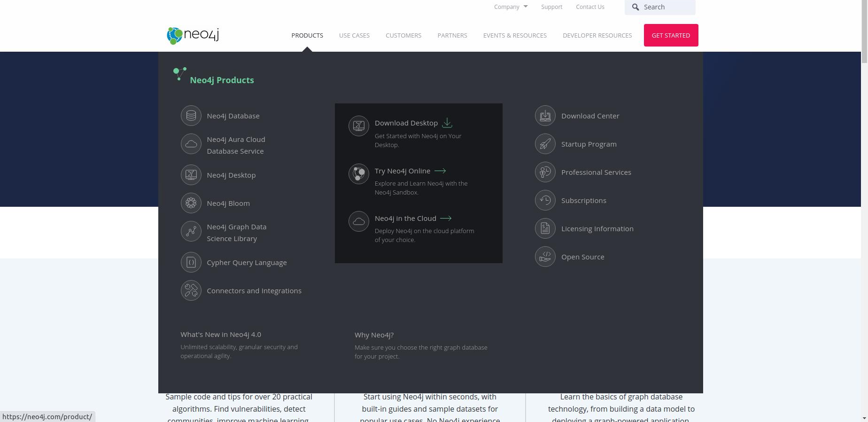Screen dimensions: 868x422
Task: Open the Developer Resources menu
Action: click(x=597, y=35)
